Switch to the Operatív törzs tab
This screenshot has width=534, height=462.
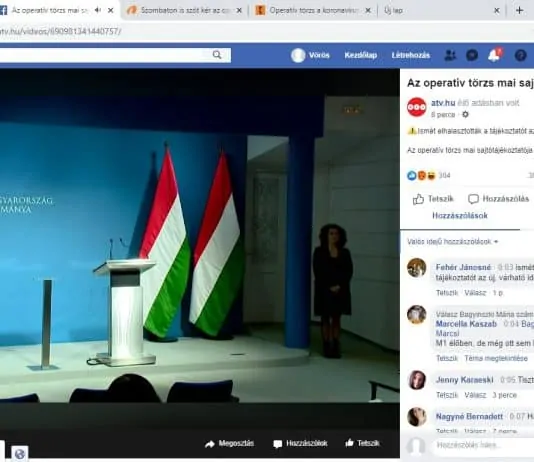click(x=313, y=11)
